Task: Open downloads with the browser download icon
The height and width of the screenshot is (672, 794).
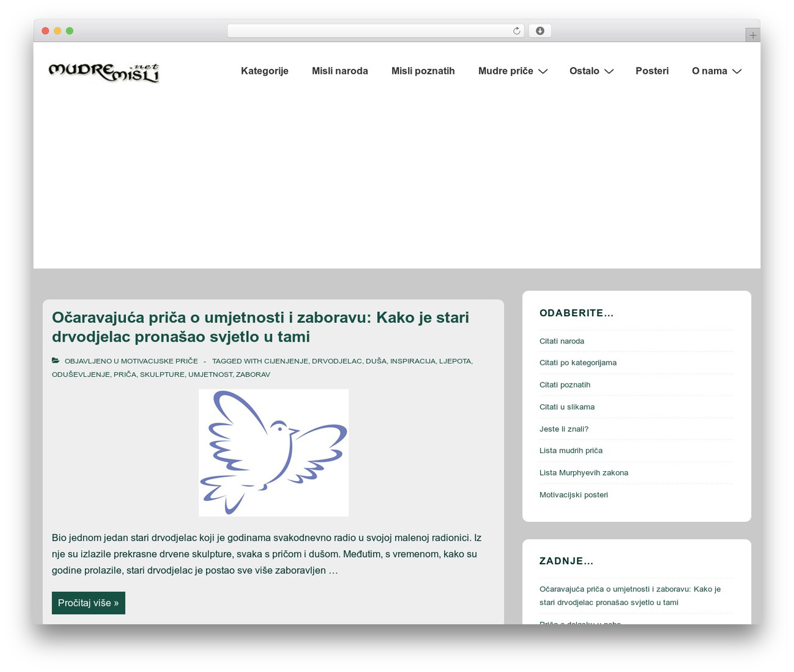Action: coord(540,31)
